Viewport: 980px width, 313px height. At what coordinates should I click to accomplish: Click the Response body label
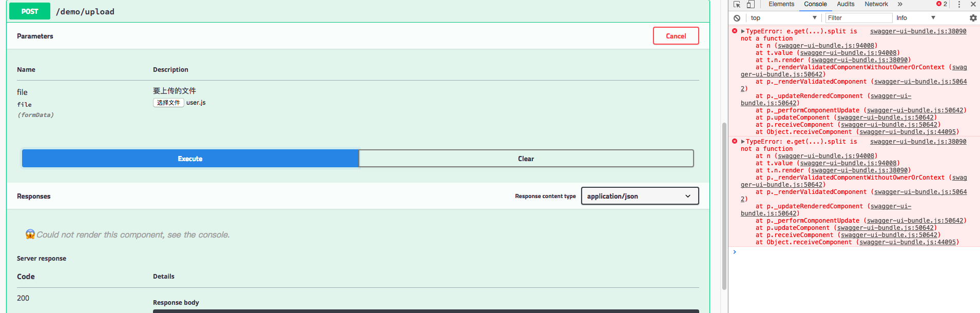tap(176, 303)
